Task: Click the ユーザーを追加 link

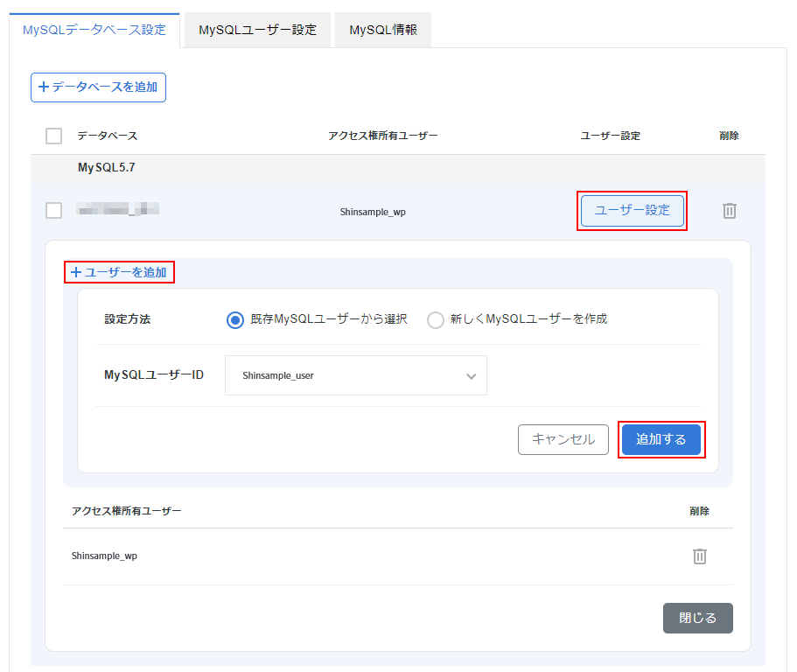Action: [119, 272]
